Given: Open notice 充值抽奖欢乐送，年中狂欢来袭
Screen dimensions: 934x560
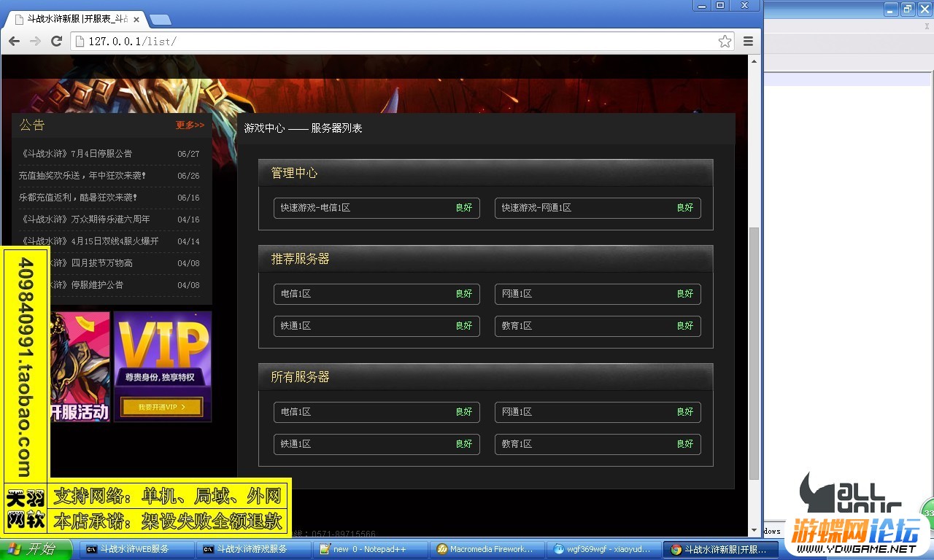Looking at the screenshot, I should (x=82, y=176).
